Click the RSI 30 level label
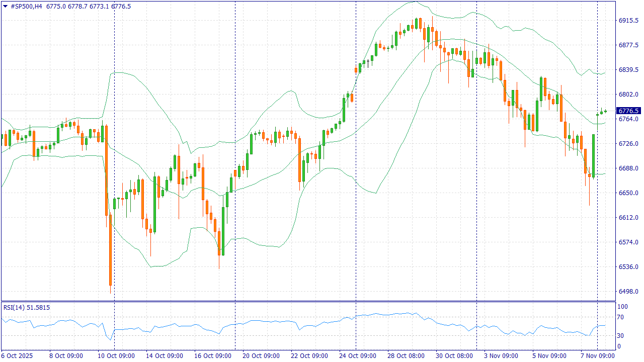This screenshot has width=644, height=362. coord(620,336)
